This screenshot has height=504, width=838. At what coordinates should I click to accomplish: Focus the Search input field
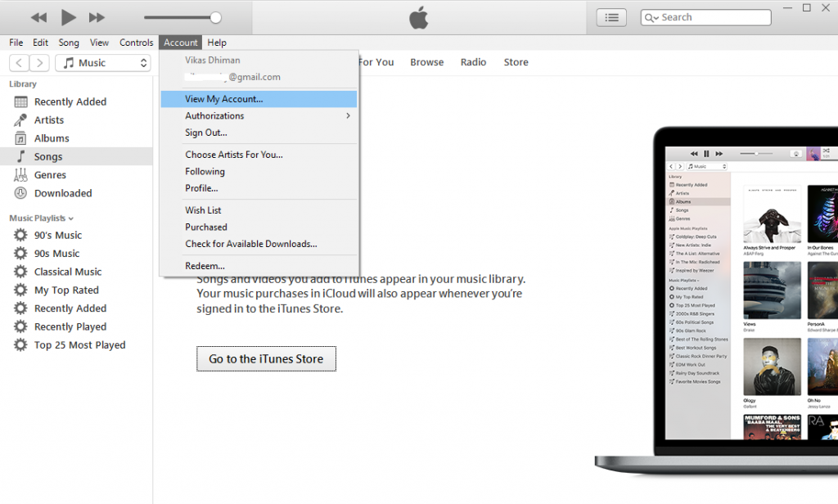coord(706,18)
